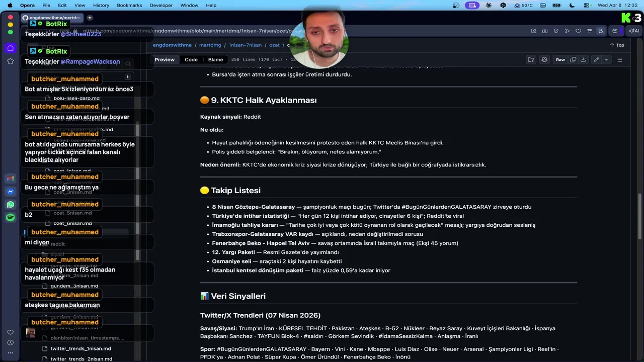
Task: Switch to the Preview tab
Action: (165, 59)
